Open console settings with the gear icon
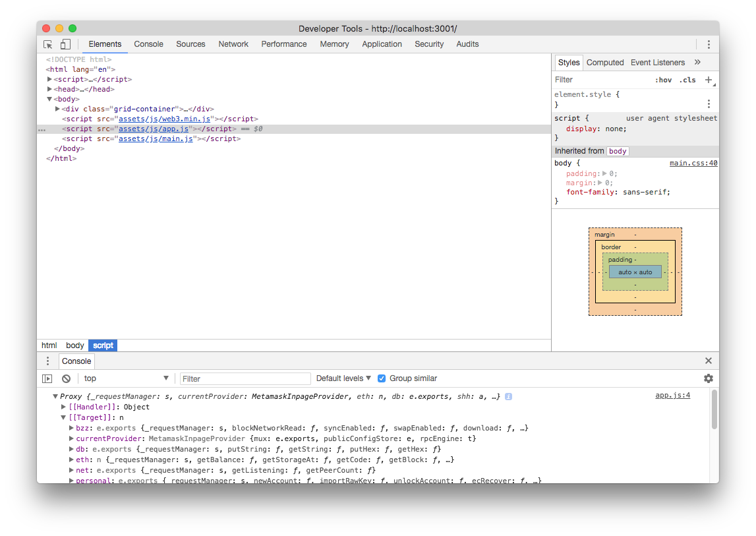 pyautogui.click(x=708, y=378)
